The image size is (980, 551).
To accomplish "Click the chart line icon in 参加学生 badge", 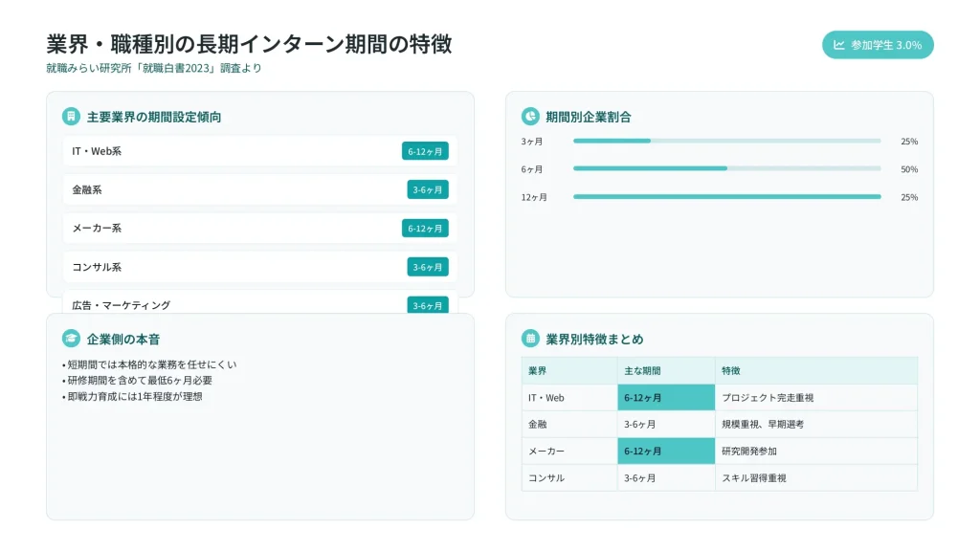I will click(x=839, y=45).
